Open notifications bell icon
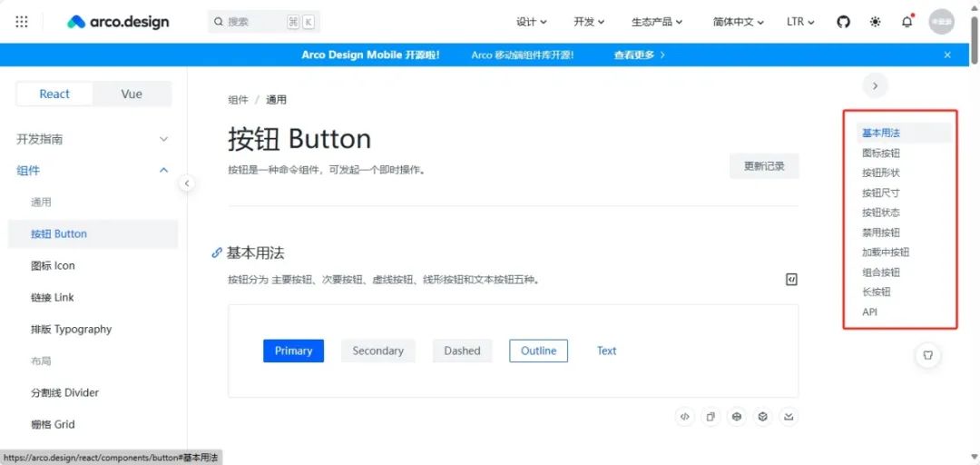The height and width of the screenshot is (465, 980). (x=906, y=22)
